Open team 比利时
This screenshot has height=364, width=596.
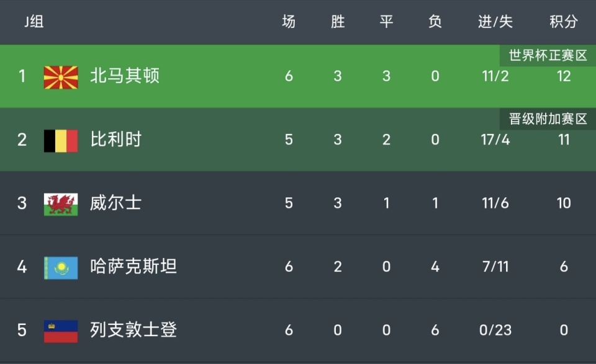pos(116,140)
